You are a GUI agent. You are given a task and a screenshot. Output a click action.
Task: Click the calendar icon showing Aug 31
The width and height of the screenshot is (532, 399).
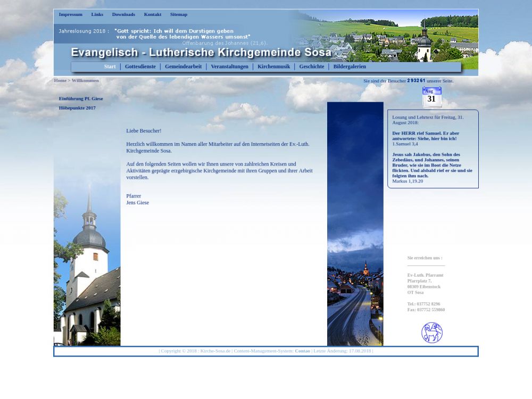point(431,97)
